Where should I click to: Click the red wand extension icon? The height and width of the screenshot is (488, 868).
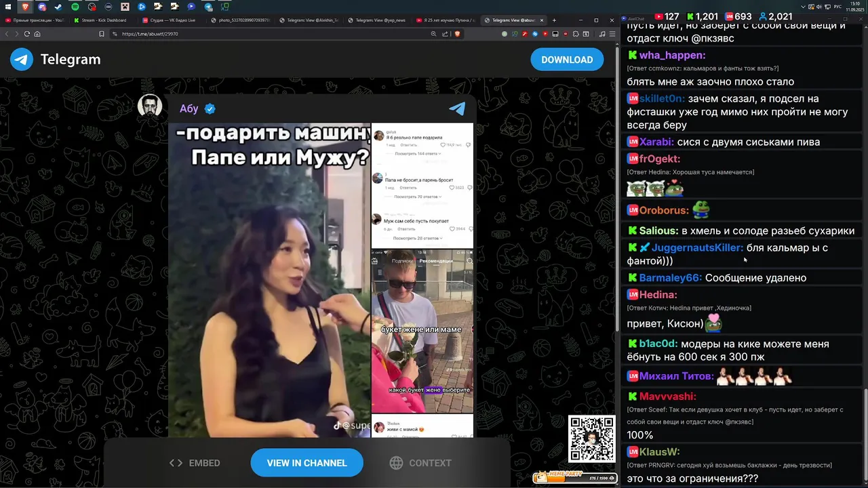[x=525, y=34]
